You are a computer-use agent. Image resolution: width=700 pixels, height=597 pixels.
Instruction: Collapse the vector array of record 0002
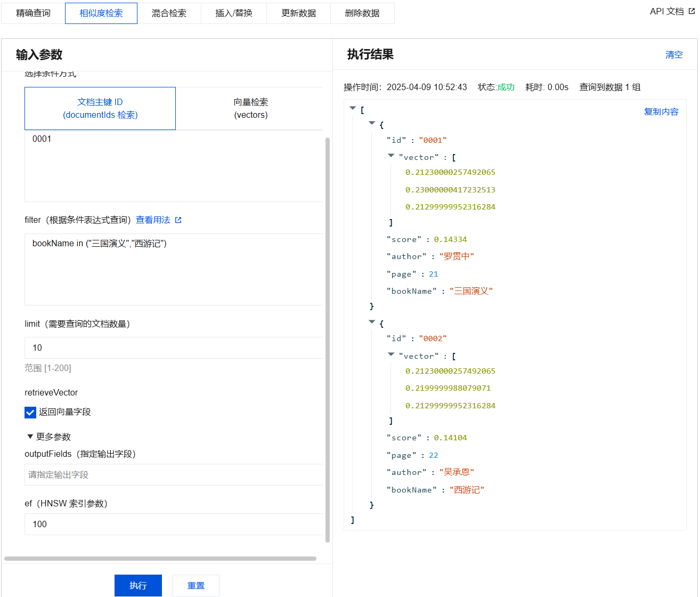pos(391,354)
